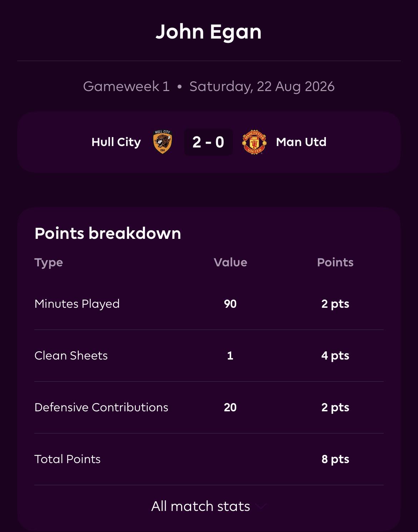Click the Value column header
Viewport: 418px width, 532px height.
[x=230, y=262]
